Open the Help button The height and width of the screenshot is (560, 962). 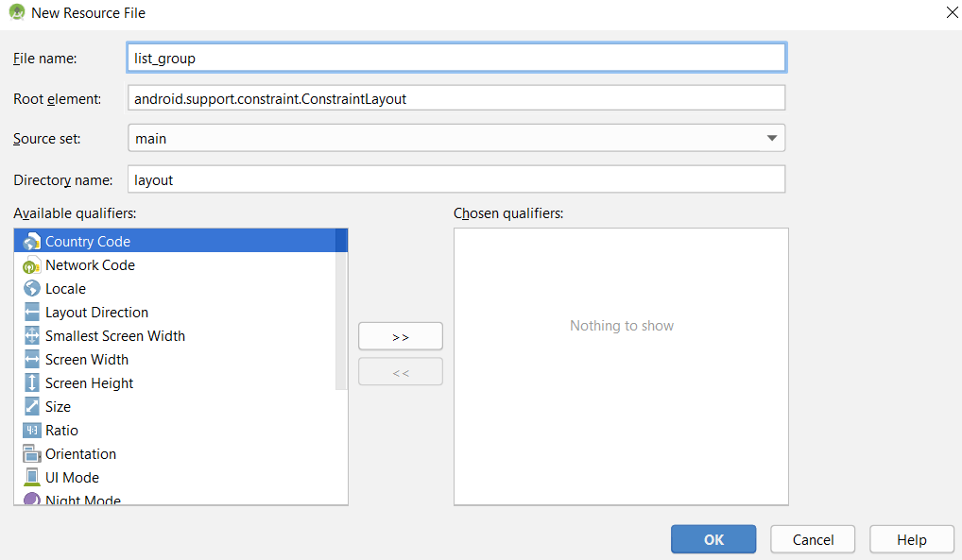[911, 539]
